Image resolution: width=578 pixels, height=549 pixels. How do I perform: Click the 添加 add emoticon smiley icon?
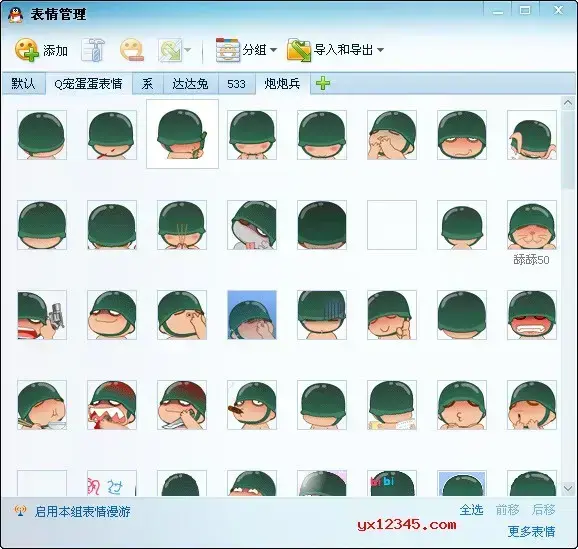pos(27,49)
